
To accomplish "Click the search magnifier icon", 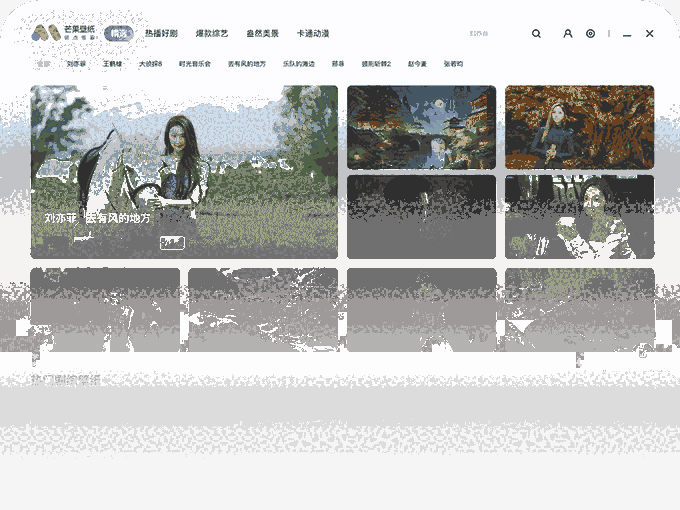I will point(536,33).
